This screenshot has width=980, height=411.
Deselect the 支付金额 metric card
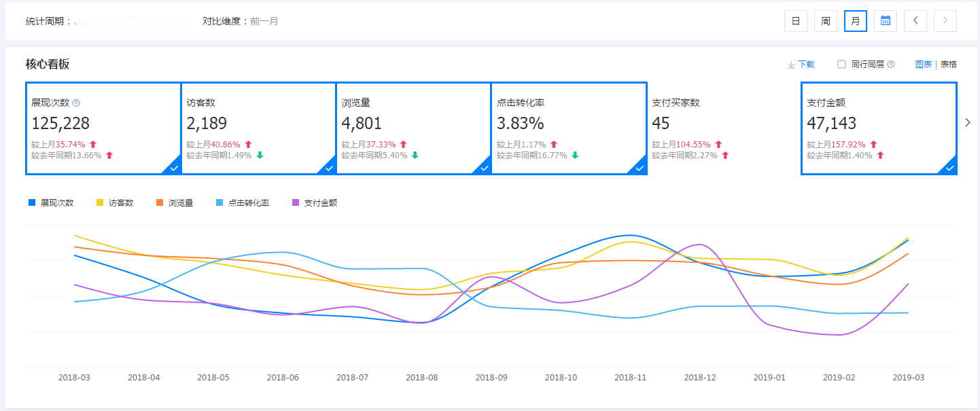pos(879,128)
